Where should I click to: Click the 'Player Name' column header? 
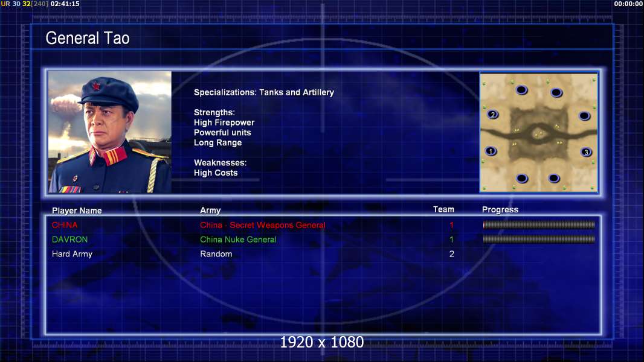click(77, 211)
